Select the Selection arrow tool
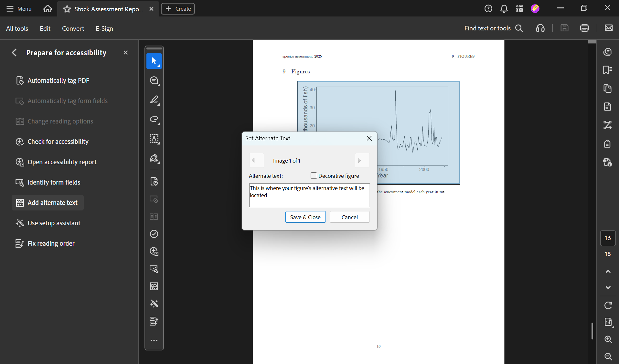 pos(154,61)
